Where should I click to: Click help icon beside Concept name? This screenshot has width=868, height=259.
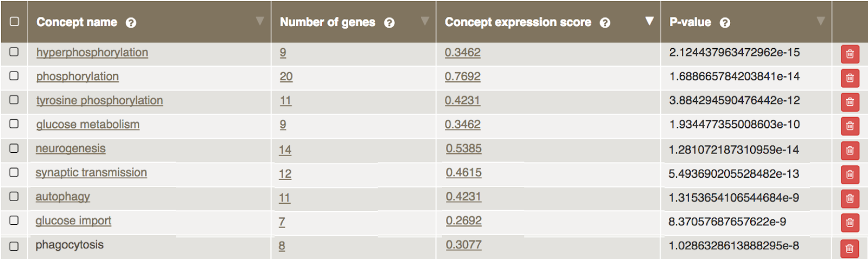131,23
